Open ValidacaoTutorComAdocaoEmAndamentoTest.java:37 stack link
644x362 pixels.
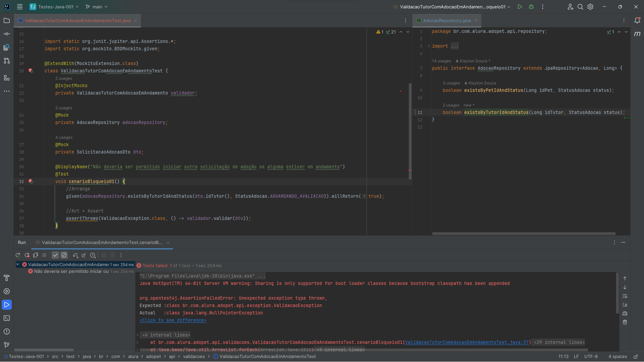click(467, 343)
